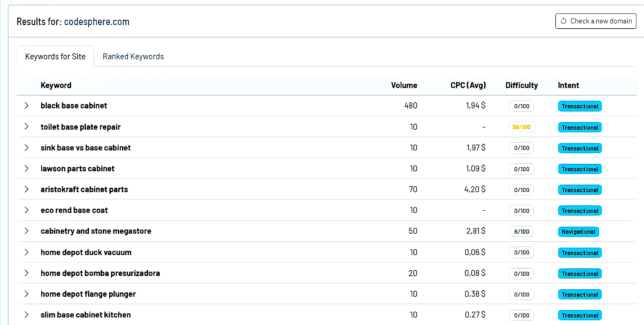Click the keyword lawson parts cabinet

pyautogui.click(x=77, y=169)
